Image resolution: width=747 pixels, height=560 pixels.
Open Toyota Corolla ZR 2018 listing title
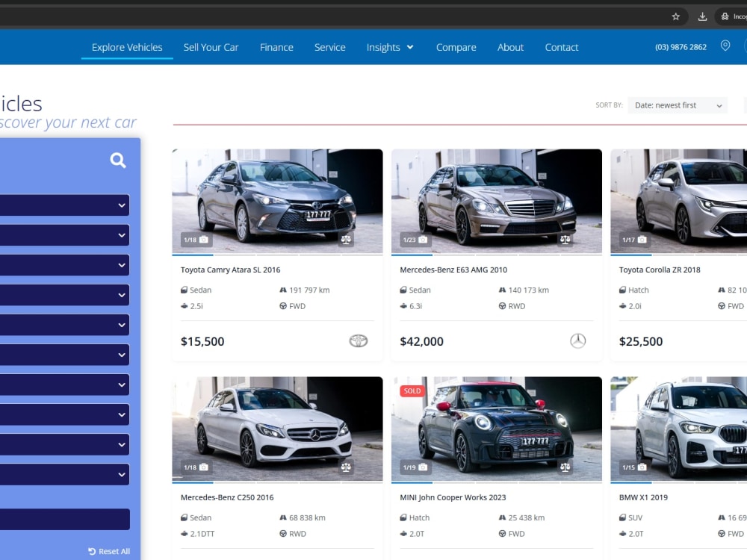(x=660, y=270)
